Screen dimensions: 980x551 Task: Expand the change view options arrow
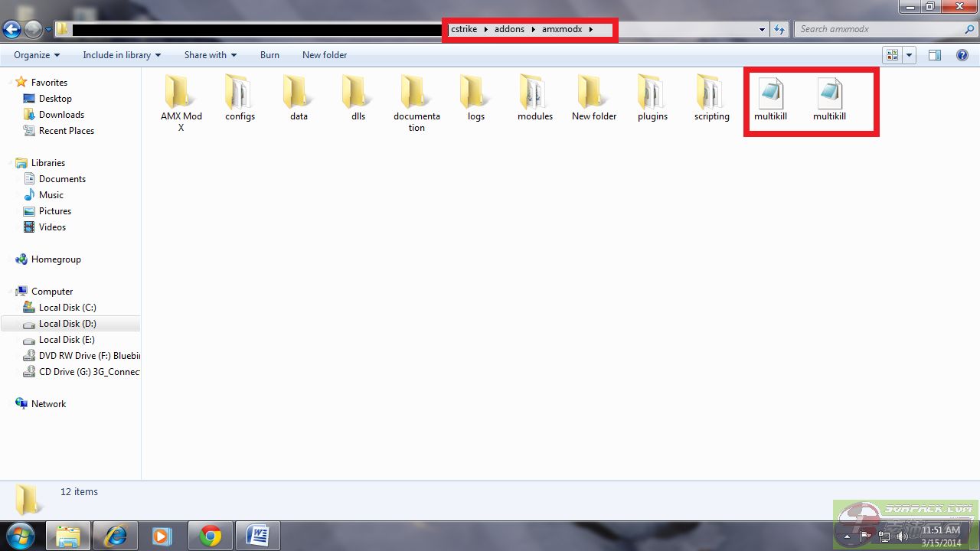[910, 55]
